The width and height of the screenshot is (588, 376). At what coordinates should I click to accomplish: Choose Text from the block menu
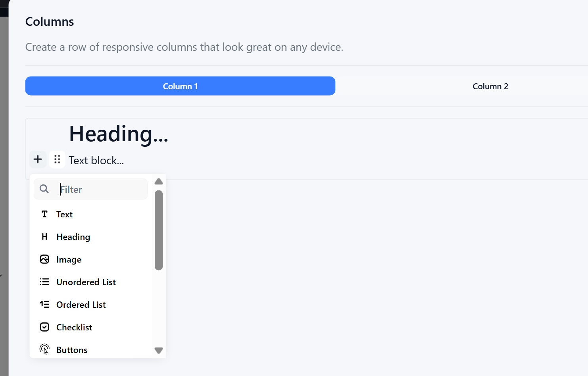pyautogui.click(x=65, y=215)
